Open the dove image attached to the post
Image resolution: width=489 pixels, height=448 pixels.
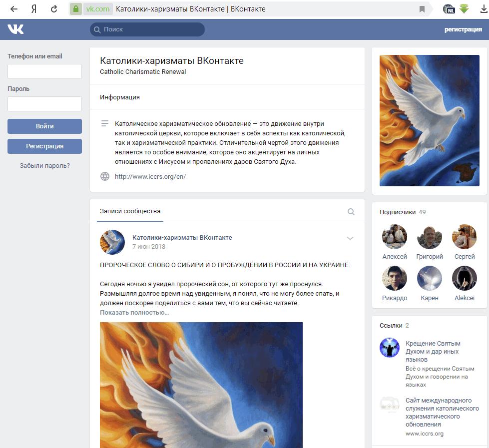(201, 385)
